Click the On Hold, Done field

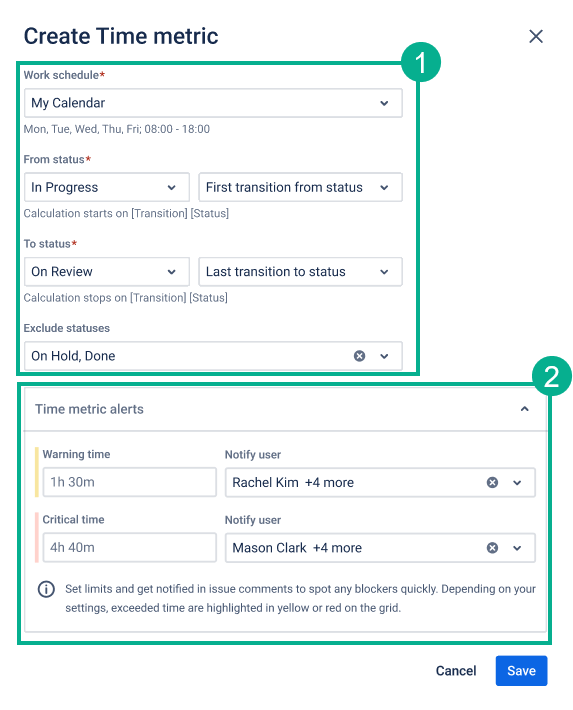click(213, 356)
